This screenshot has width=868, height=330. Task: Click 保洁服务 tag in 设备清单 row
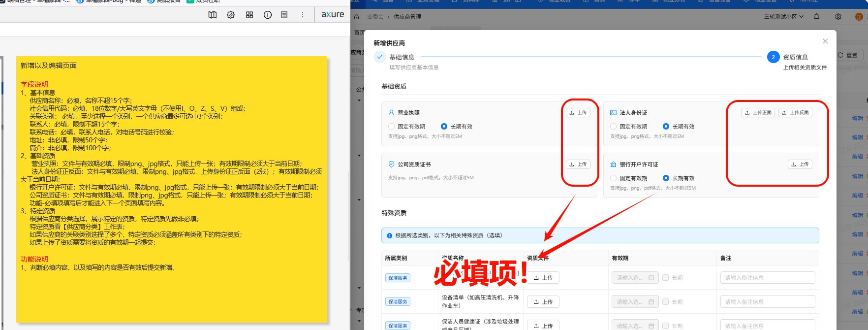398,302
